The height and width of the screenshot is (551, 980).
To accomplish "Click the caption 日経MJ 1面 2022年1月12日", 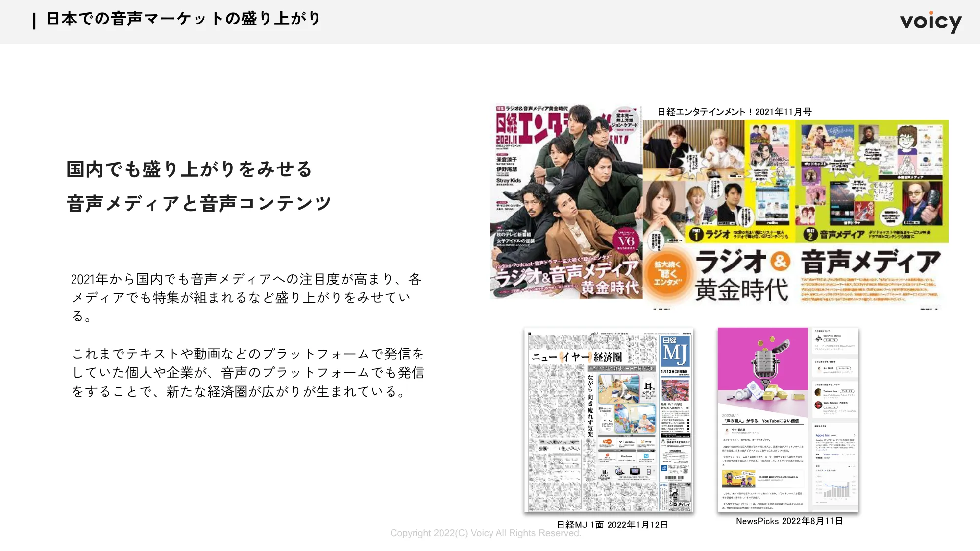I will (612, 525).
